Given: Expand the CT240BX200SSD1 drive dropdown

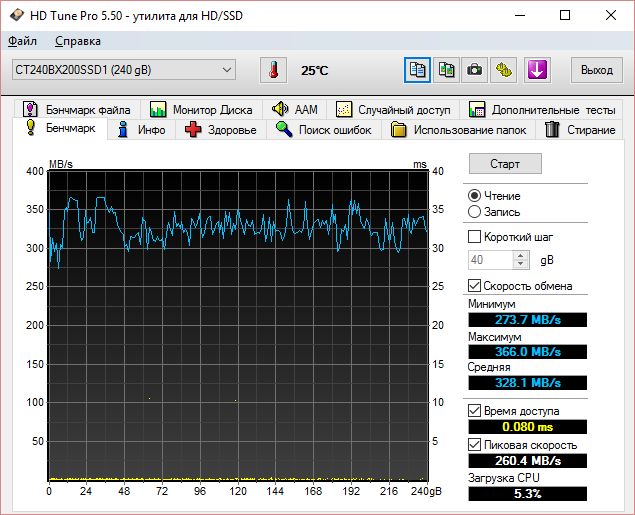Looking at the screenshot, I should pos(227,70).
